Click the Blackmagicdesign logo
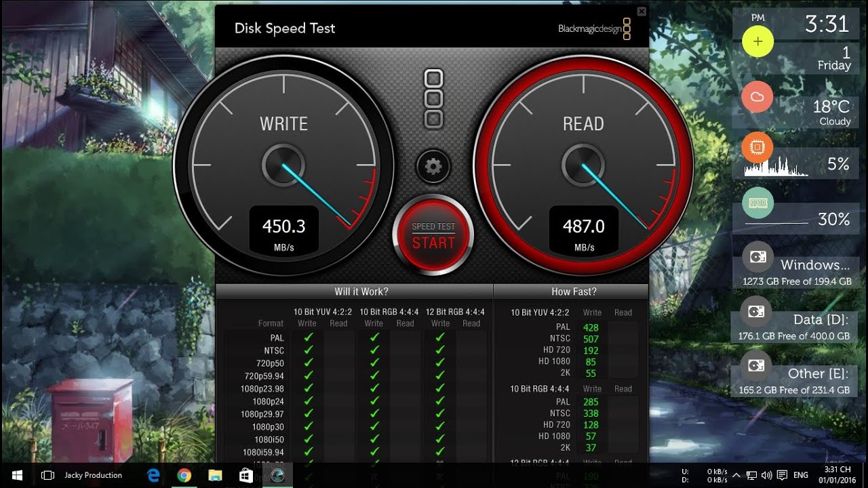This screenshot has height=488, width=868. pyautogui.click(x=595, y=29)
